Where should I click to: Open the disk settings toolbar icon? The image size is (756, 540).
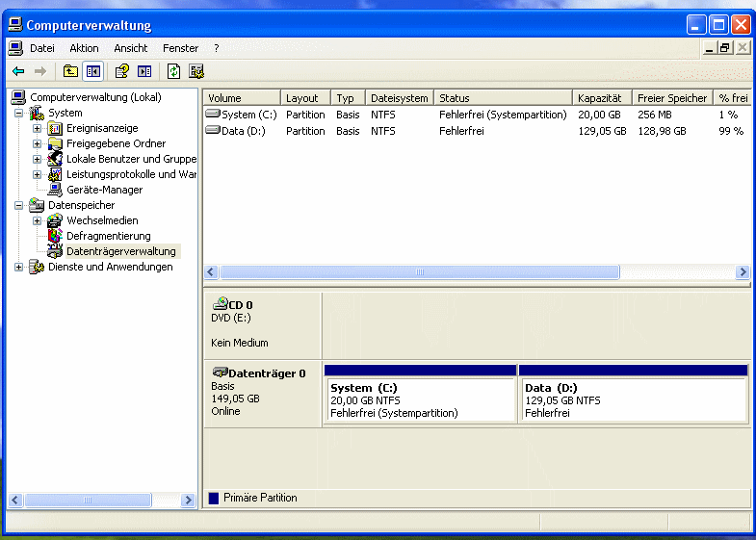click(x=196, y=71)
